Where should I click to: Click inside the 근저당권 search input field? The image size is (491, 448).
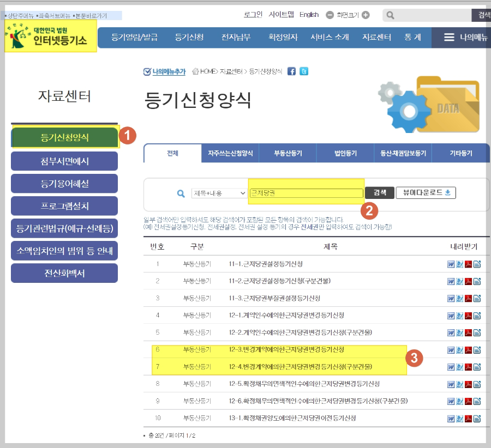click(x=306, y=193)
